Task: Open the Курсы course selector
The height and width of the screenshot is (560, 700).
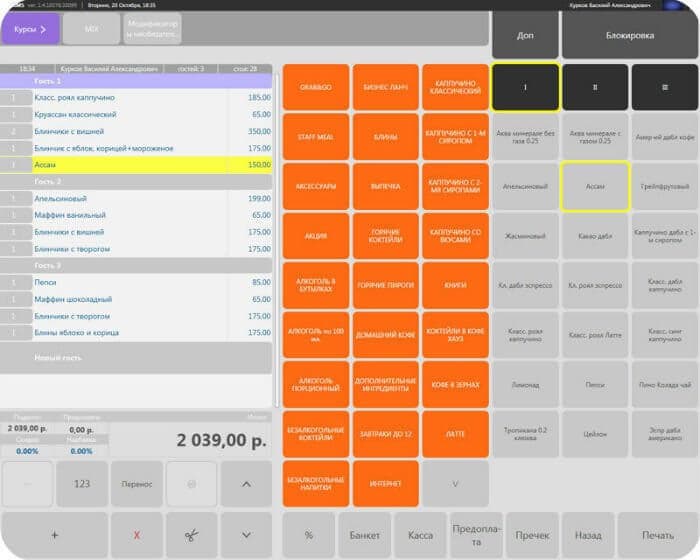Action: [30, 29]
